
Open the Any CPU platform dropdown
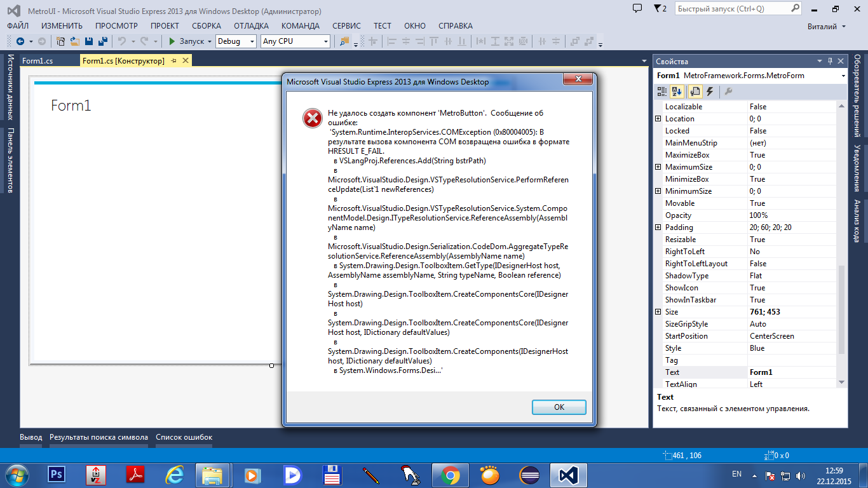pos(326,41)
